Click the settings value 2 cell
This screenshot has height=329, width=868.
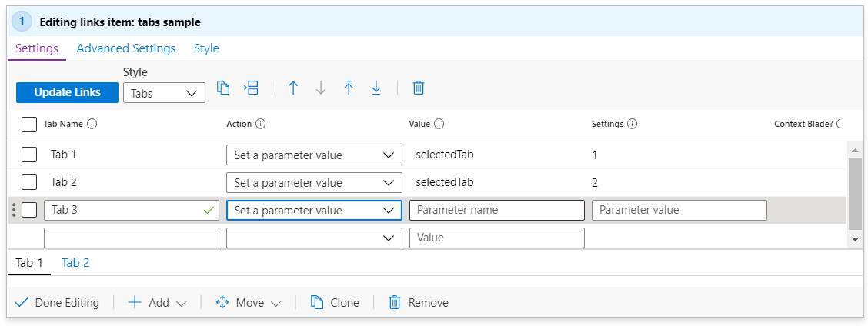[x=595, y=183]
